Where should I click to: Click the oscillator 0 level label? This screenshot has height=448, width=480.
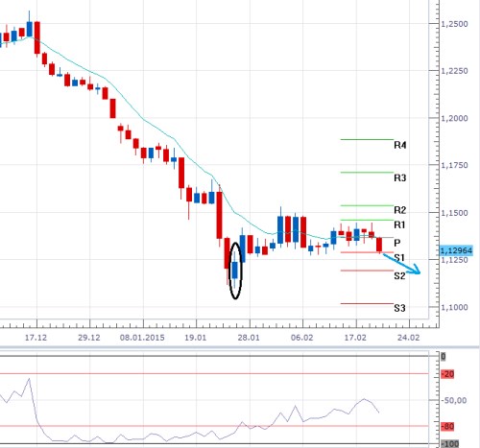(444, 356)
